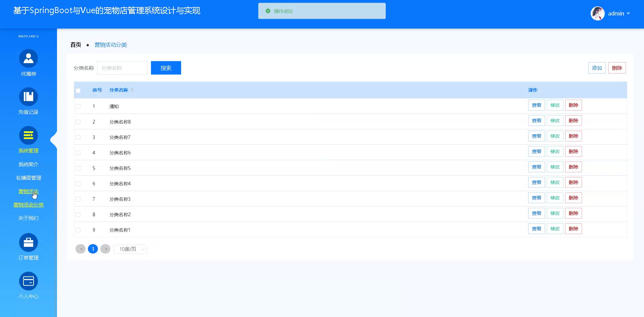Click the blue 搜索 search button
This screenshot has height=317, width=644.
166,68
